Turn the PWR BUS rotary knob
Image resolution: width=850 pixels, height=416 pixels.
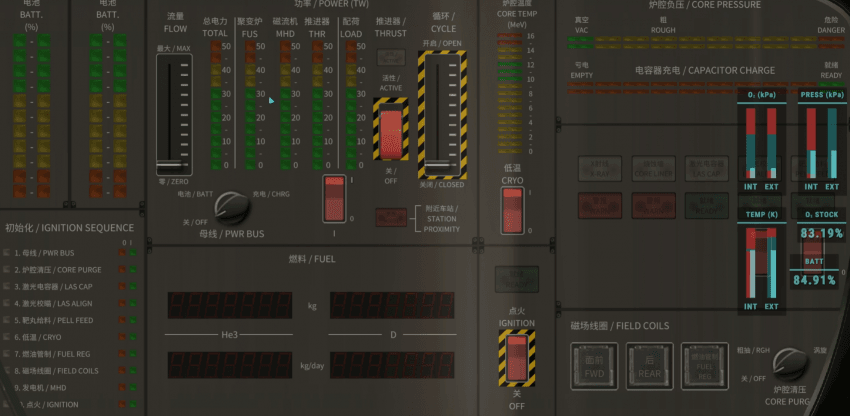click(231, 208)
